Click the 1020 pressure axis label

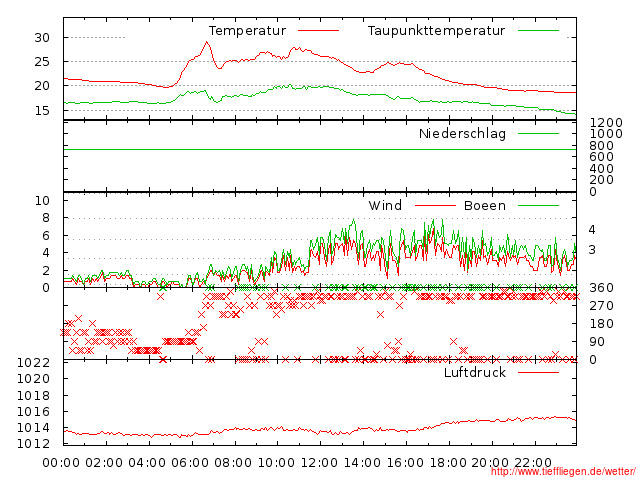click(x=33, y=379)
